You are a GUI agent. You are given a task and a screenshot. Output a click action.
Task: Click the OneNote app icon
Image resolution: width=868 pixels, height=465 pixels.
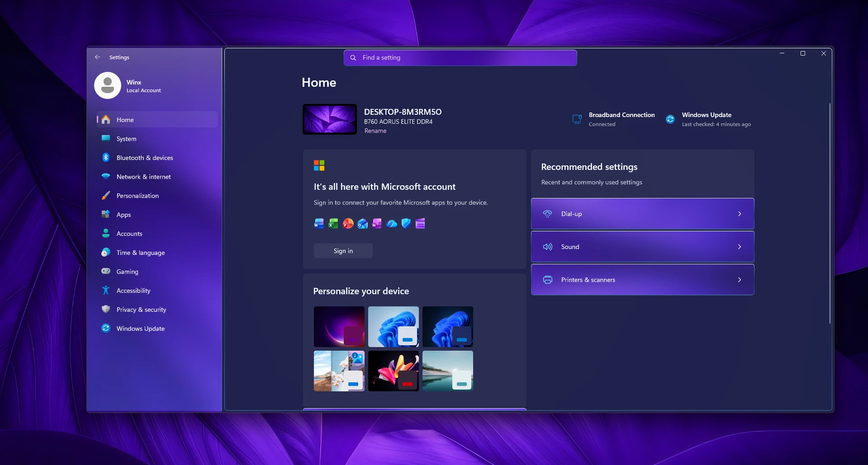(x=377, y=223)
